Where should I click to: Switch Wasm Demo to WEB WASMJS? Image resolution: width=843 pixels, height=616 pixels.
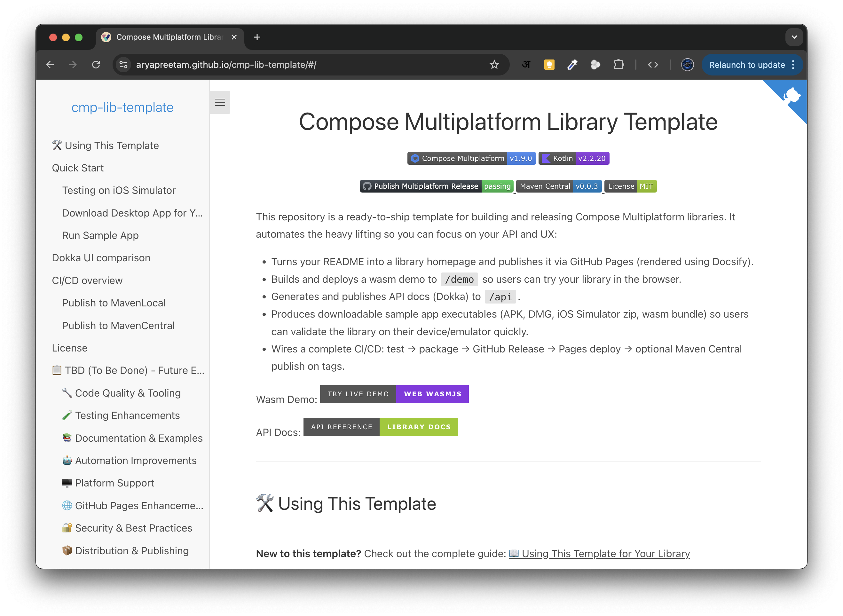coord(432,394)
